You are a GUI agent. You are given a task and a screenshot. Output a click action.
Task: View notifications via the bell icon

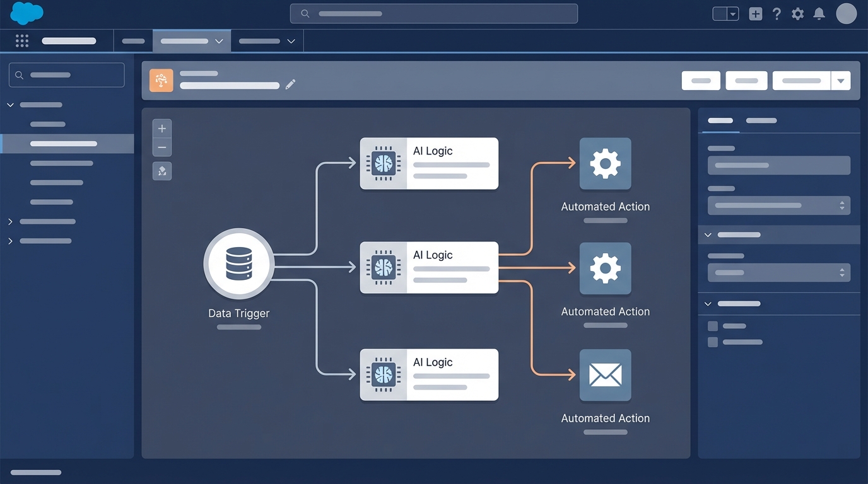tap(819, 13)
